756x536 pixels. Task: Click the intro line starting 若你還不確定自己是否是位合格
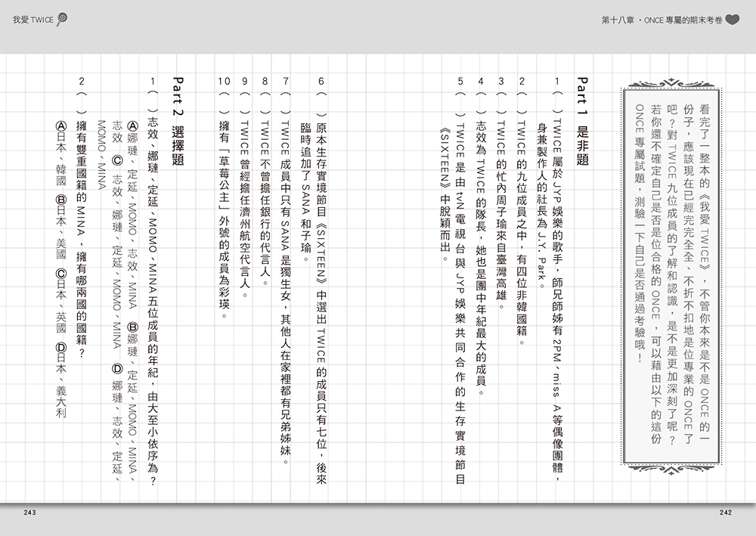pos(655,274)
